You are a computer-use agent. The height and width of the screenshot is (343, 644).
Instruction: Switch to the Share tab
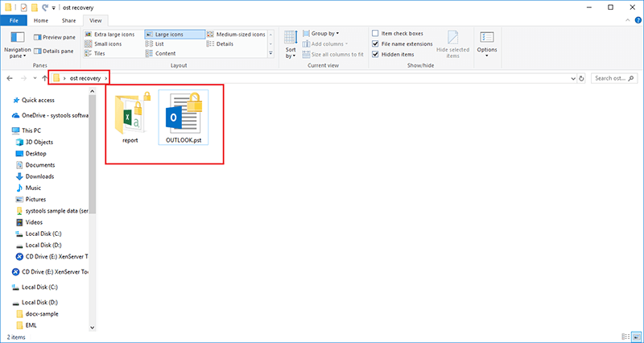coord(68,21)
